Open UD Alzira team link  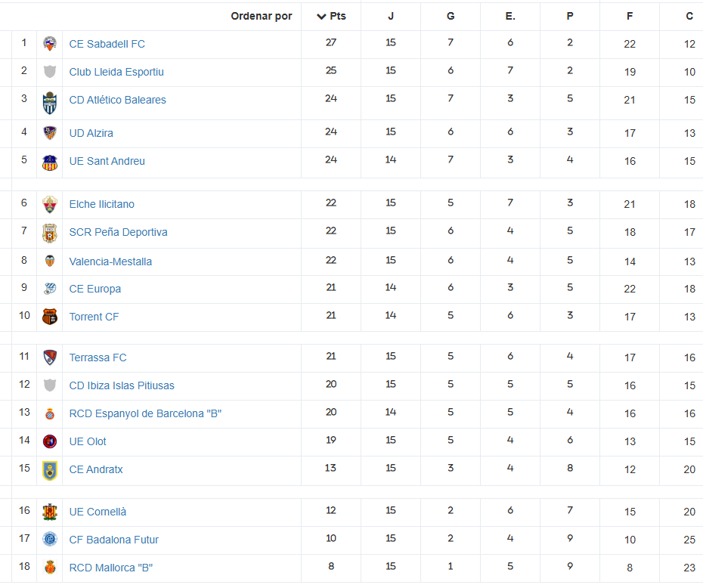[x=91, y=133]
